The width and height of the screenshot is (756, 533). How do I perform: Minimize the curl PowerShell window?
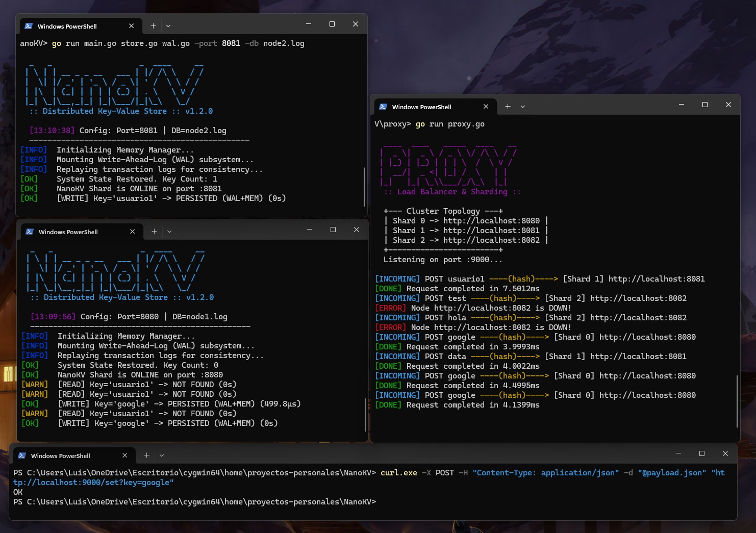coord(678,453)
